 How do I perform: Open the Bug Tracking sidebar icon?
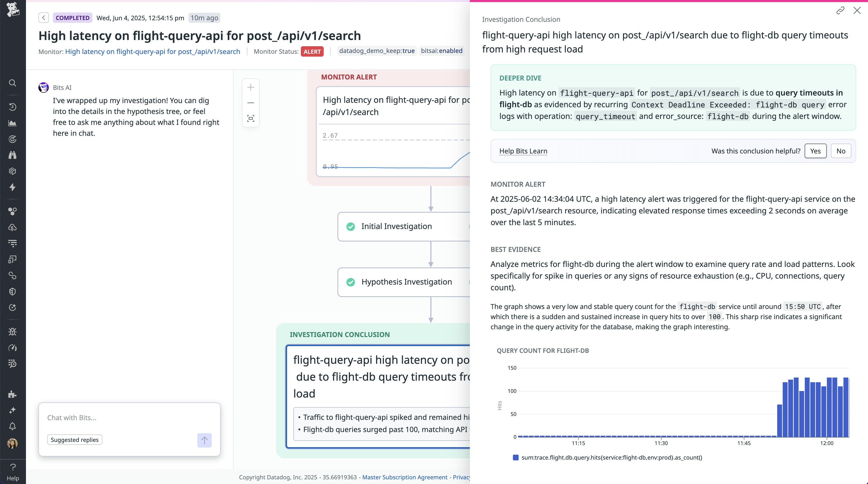[12, 332]
